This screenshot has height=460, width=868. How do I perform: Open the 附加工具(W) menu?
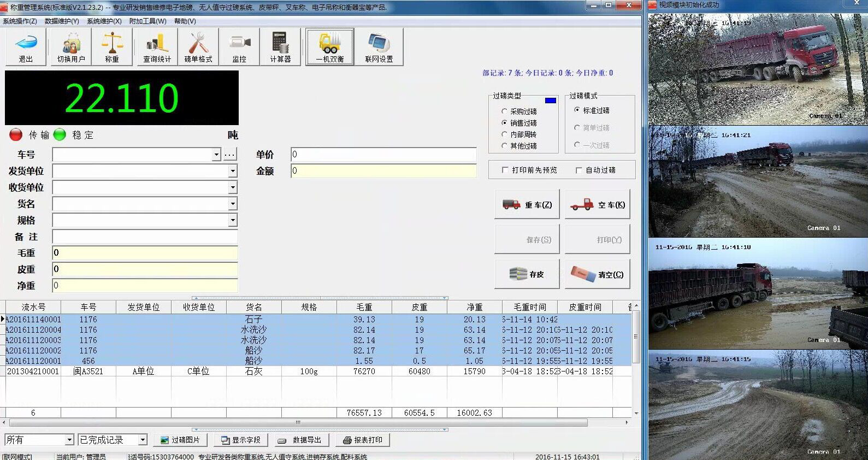click(x=147, y=21)
